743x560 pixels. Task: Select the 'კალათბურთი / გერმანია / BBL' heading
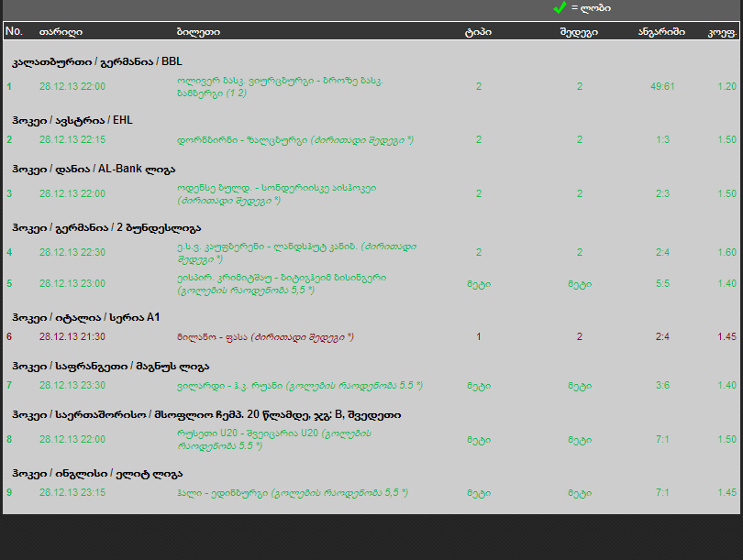point(97,61)
